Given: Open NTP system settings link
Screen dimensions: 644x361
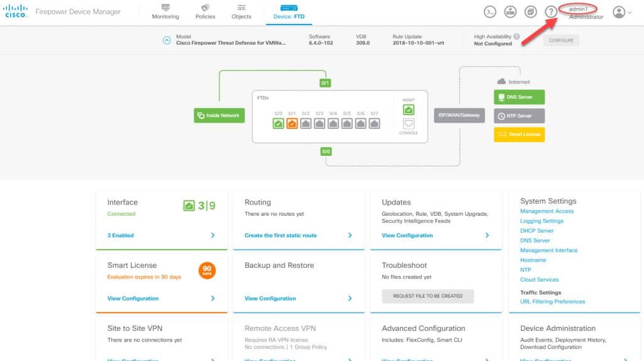Looking at the screenshot, I should (525, 270).
